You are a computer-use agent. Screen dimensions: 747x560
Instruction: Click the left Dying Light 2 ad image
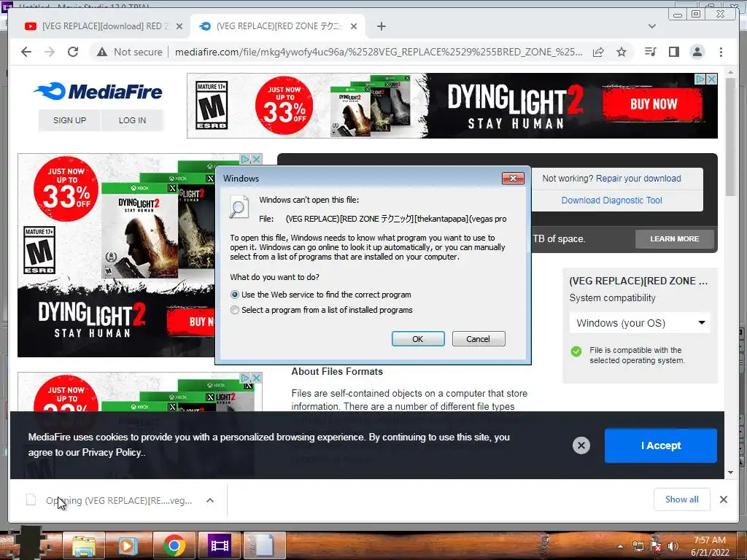(x=116, y=255)
